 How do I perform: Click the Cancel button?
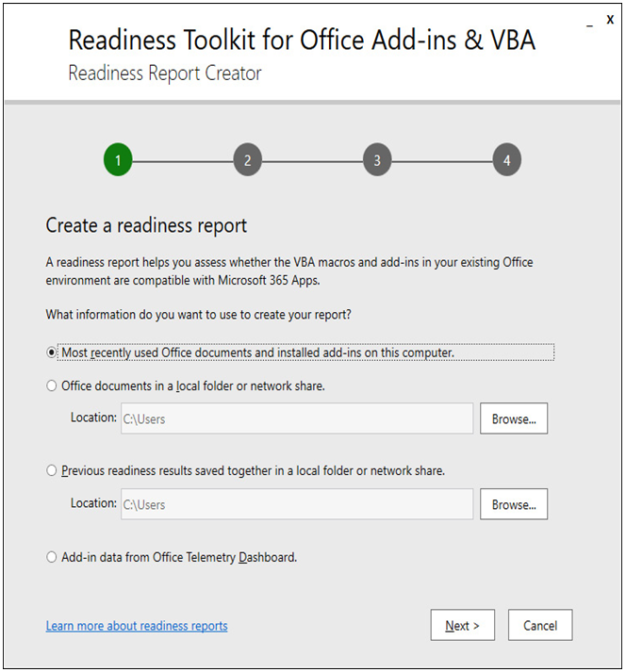point(540,625)
